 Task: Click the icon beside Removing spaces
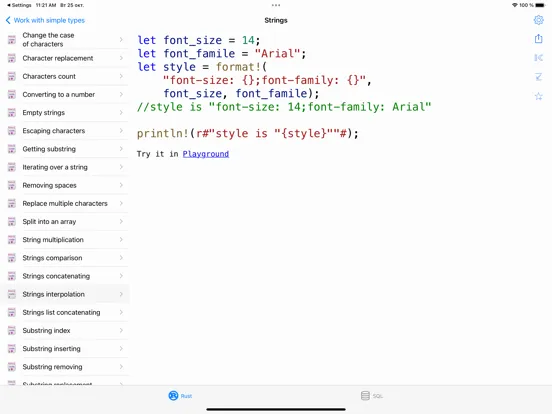(12, 185)
